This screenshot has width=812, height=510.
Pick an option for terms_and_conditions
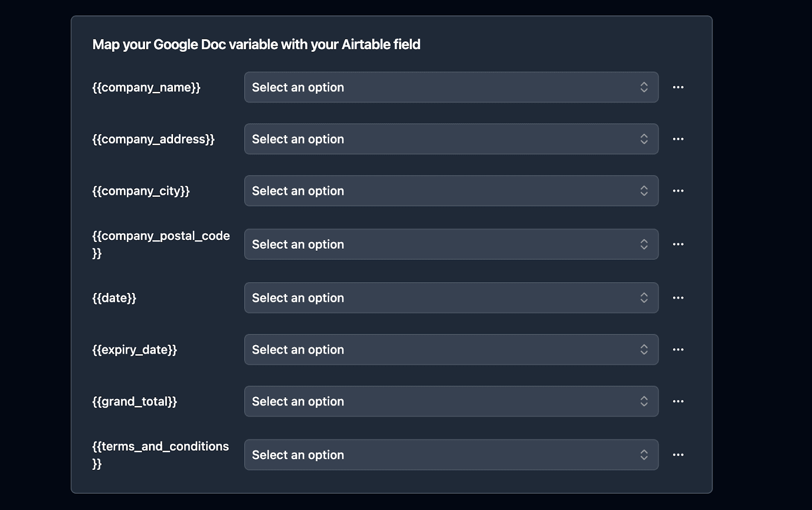451,455
